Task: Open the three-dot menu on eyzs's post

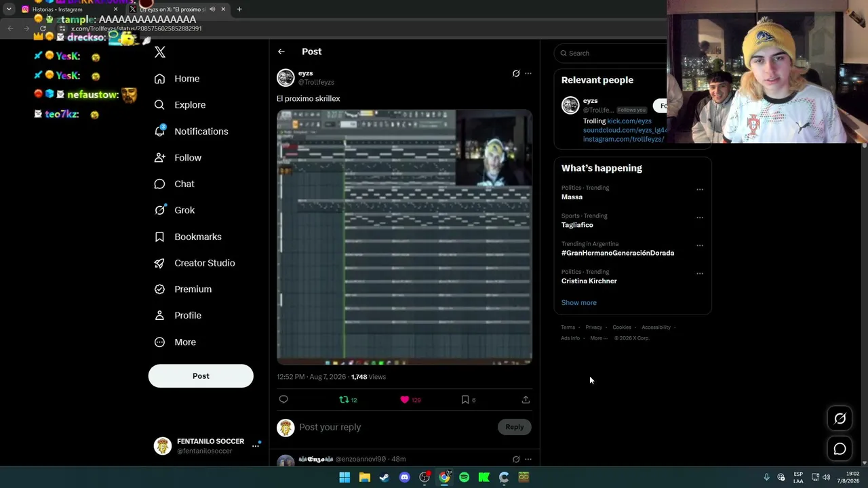Action: tap(528, 73)
